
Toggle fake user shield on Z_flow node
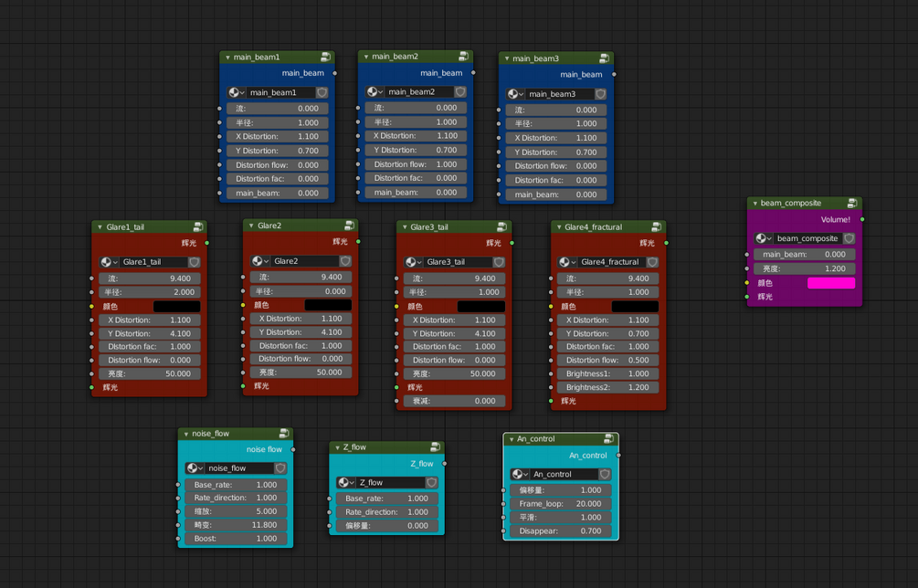431,483
